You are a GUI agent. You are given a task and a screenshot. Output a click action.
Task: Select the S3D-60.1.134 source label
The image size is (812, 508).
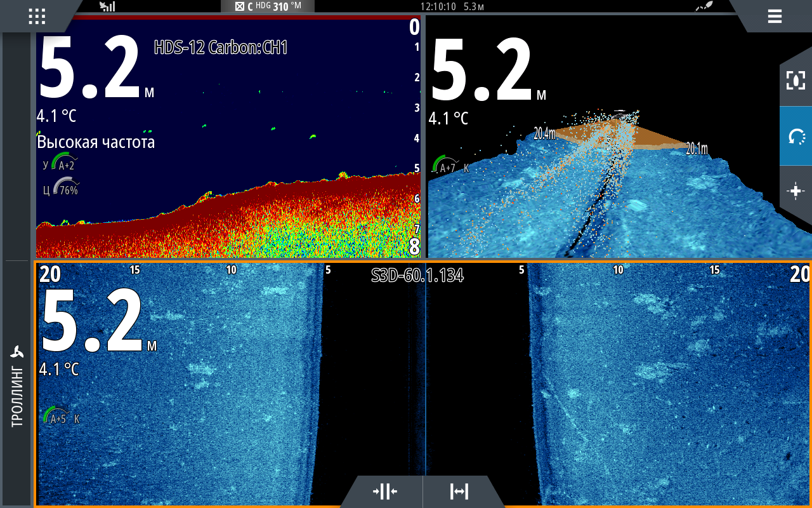417,275
